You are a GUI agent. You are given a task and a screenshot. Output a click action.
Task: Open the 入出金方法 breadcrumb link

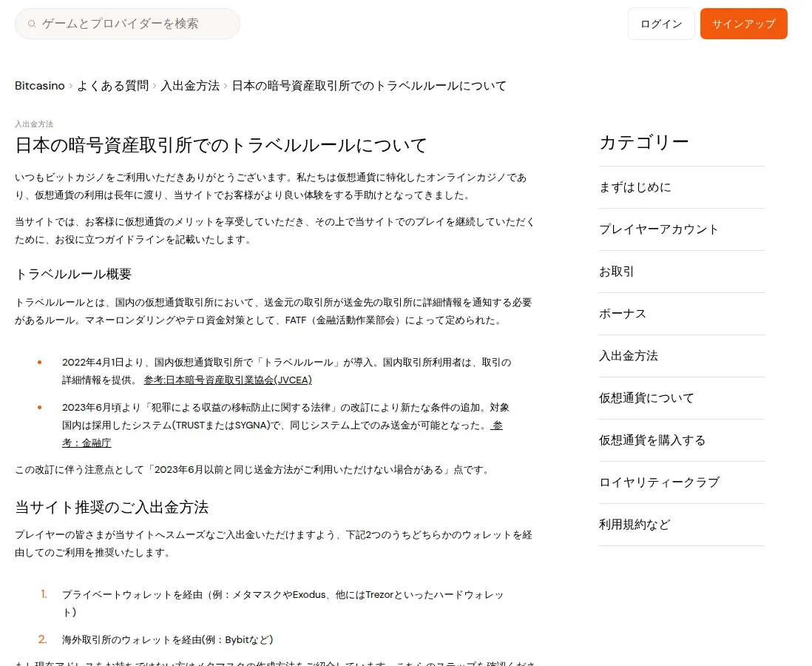[190, 86]
